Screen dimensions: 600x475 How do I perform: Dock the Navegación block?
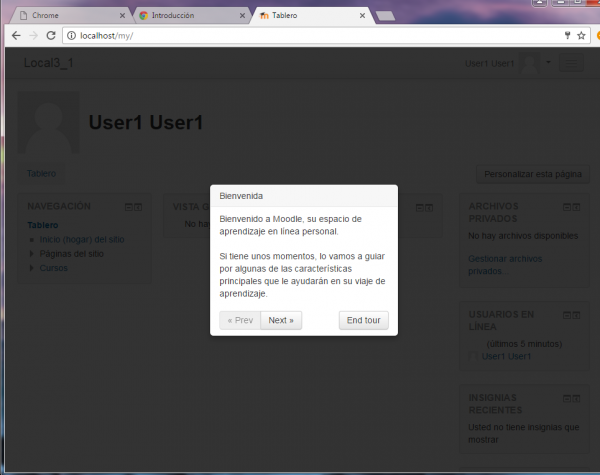pos(138,207)
